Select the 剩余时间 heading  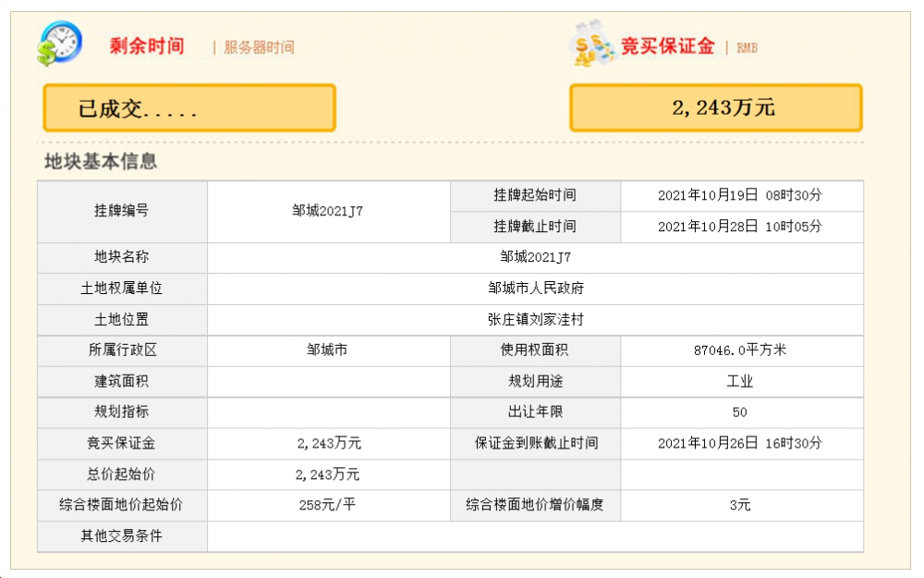point(147,46)
